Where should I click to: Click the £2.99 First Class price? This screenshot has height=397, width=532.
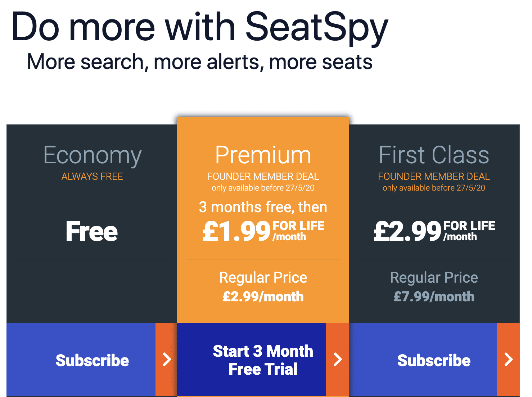(x=407, y=231)
